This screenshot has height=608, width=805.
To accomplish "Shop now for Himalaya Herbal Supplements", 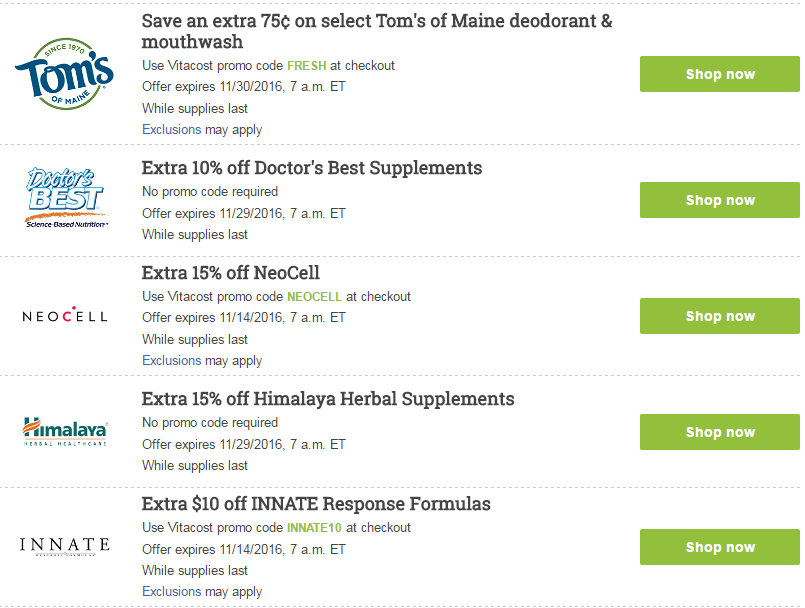I will (x=720, y=432).
